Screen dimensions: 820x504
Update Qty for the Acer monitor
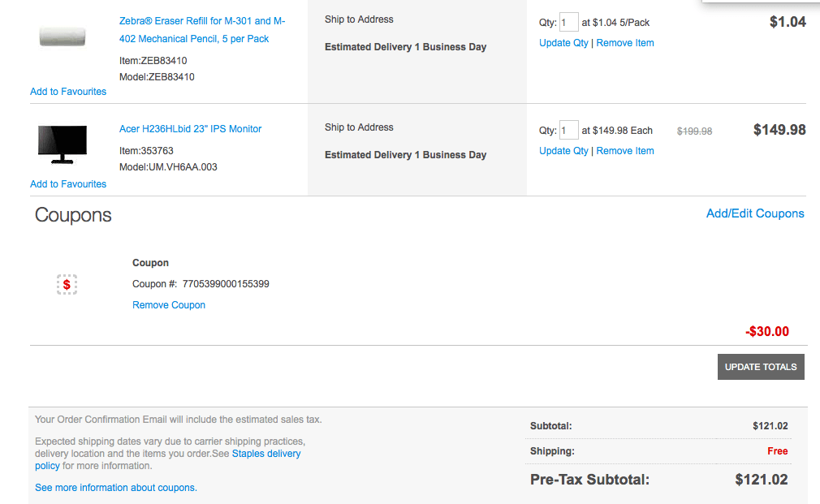click(x=563, y=151)
